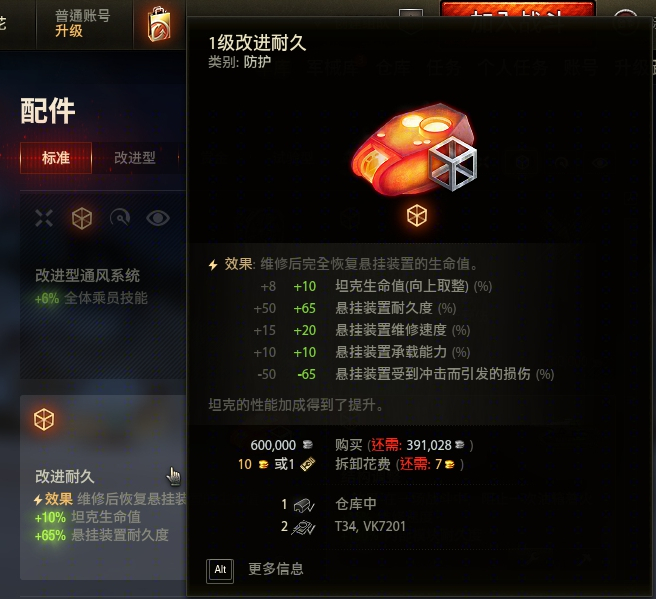This screenshot has height=599, width=656.
Task: Click the large equipment image in tooltip
Action: pos(414,148)
